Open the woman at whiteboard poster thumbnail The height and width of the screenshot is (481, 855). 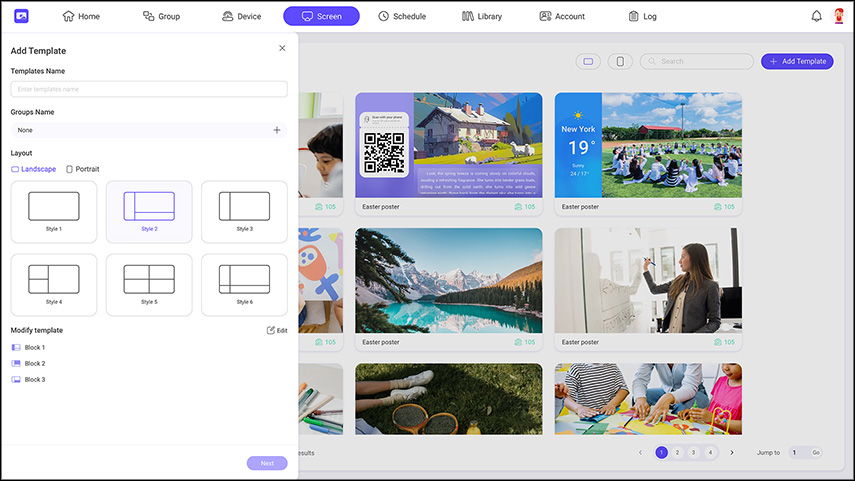(648, 280)
